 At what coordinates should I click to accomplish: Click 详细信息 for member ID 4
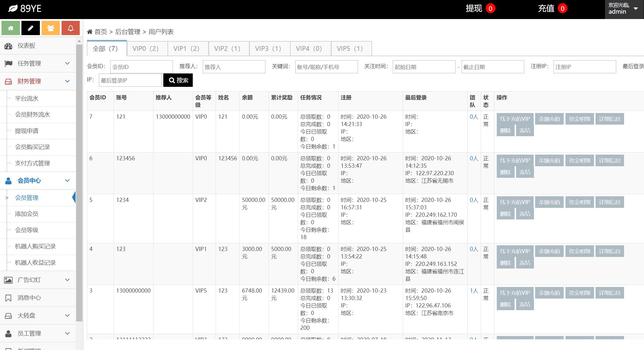[x=609, y=251]
